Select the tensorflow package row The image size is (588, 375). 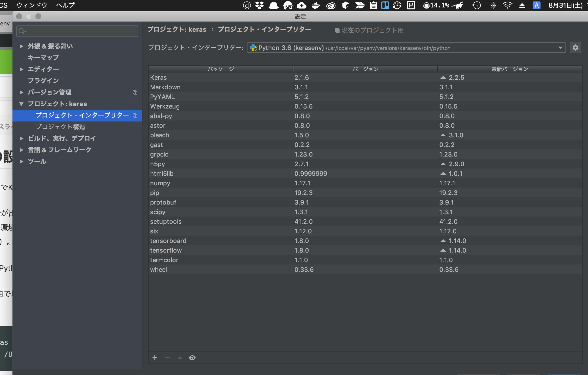[x=365, y=250]
